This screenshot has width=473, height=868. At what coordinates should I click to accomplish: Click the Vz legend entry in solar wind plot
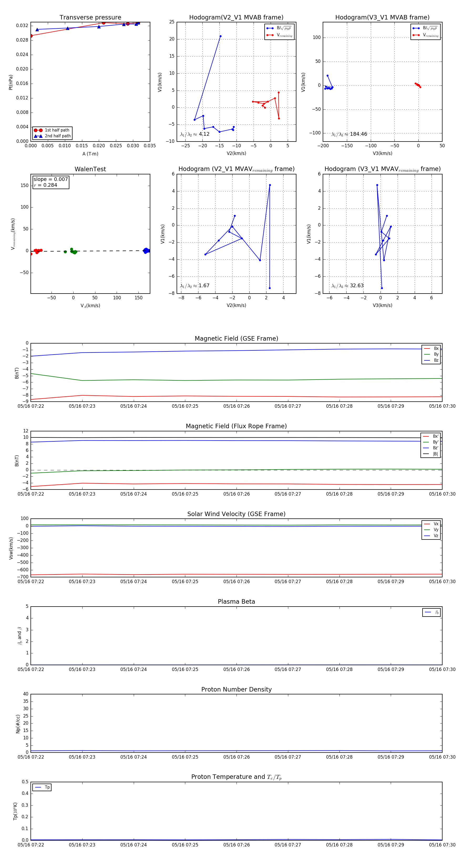[x=431, y=536]
